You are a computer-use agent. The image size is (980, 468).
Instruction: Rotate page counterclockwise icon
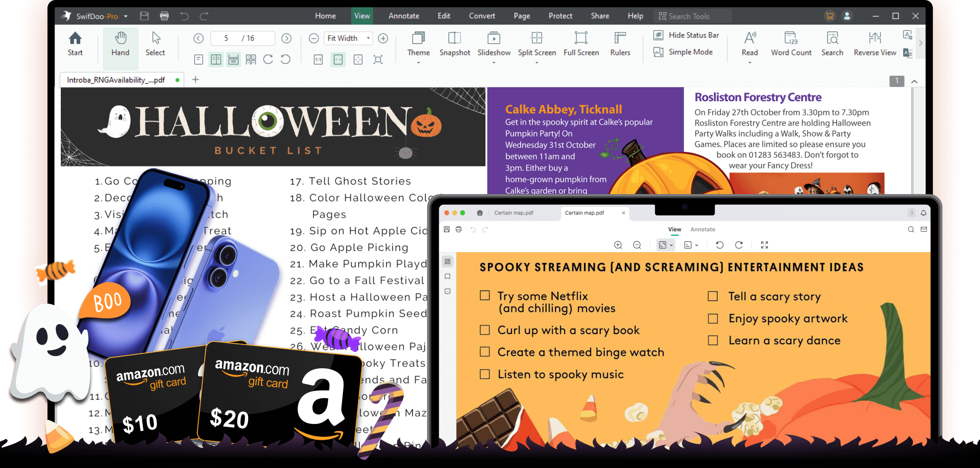(x=285, y=59)
